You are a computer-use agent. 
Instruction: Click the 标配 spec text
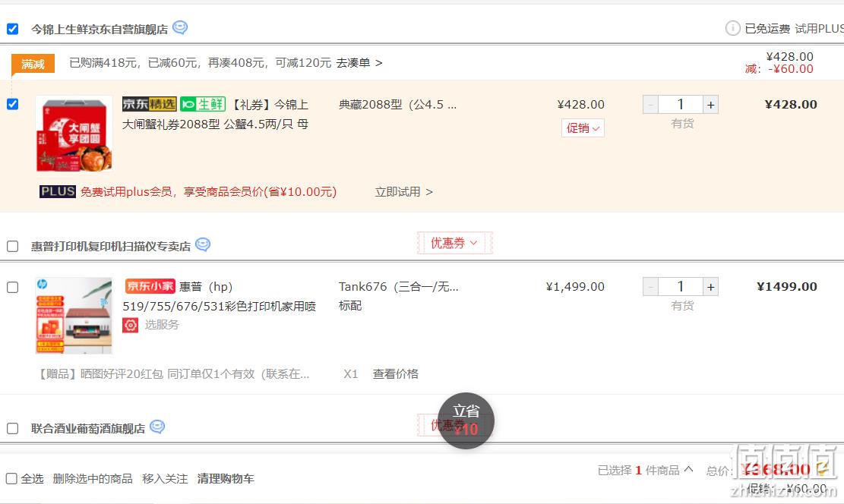coord(350,306)
